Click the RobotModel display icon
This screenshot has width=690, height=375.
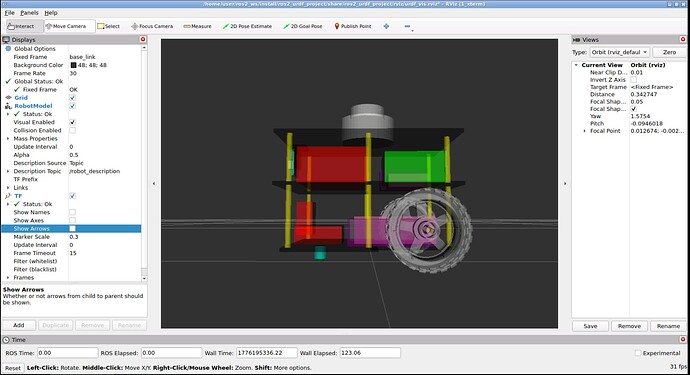click(8, 106)
